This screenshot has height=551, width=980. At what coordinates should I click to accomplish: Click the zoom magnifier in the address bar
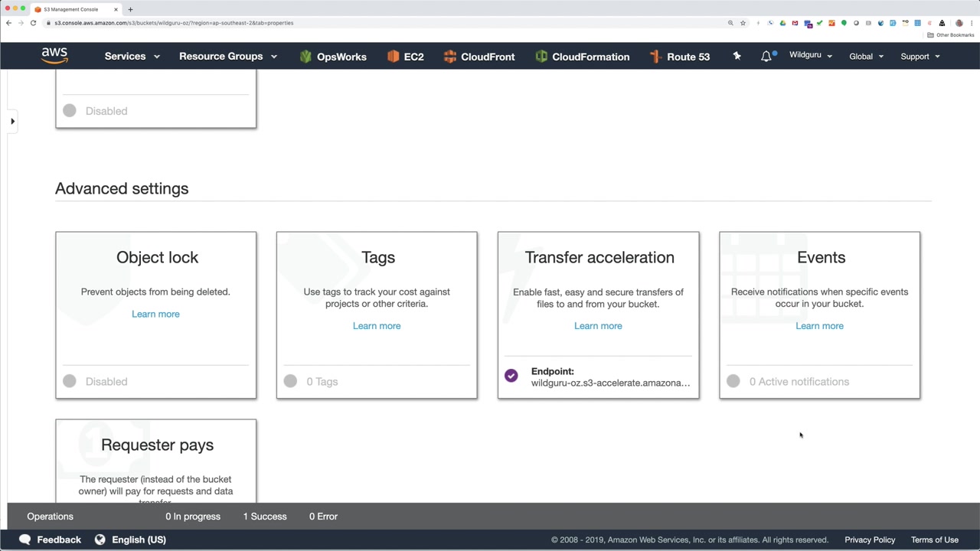[730, 23]
